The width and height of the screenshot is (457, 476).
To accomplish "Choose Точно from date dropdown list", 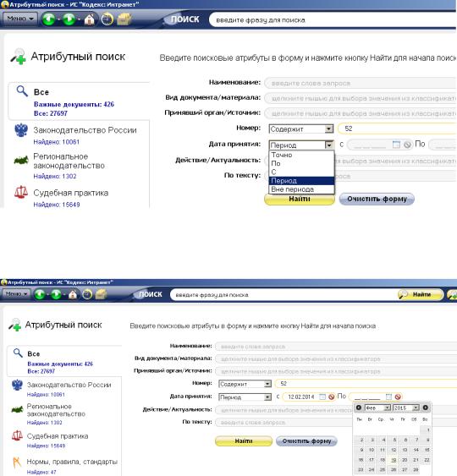I will point(302,155).
